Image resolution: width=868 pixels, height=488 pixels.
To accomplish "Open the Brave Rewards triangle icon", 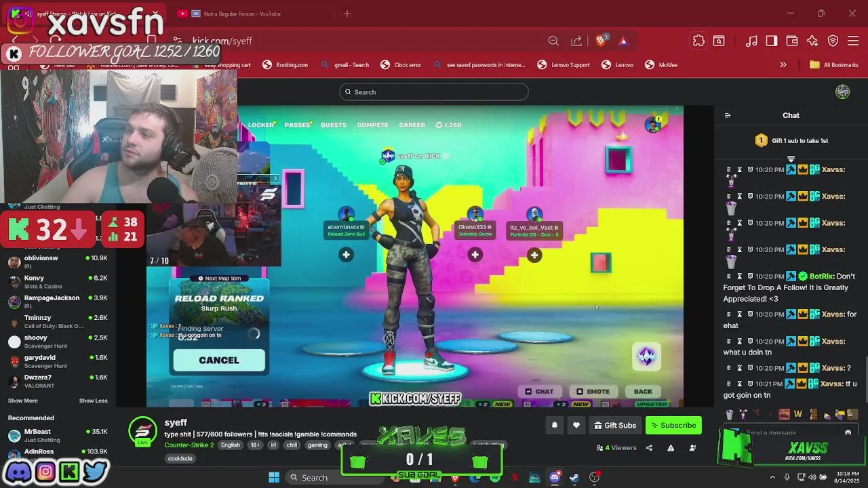I will [623, 41].
